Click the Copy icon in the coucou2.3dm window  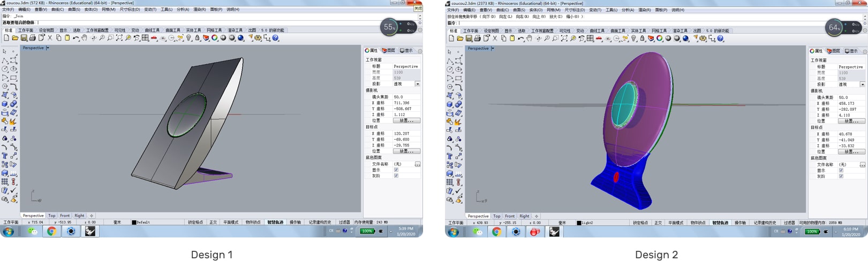click(x=504, y=39)
